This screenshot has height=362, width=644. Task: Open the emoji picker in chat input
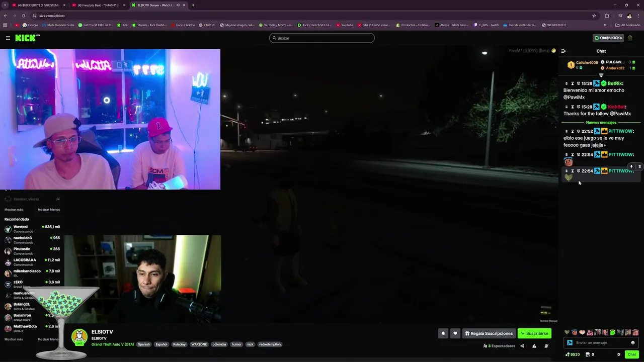(x=633, y=343)
